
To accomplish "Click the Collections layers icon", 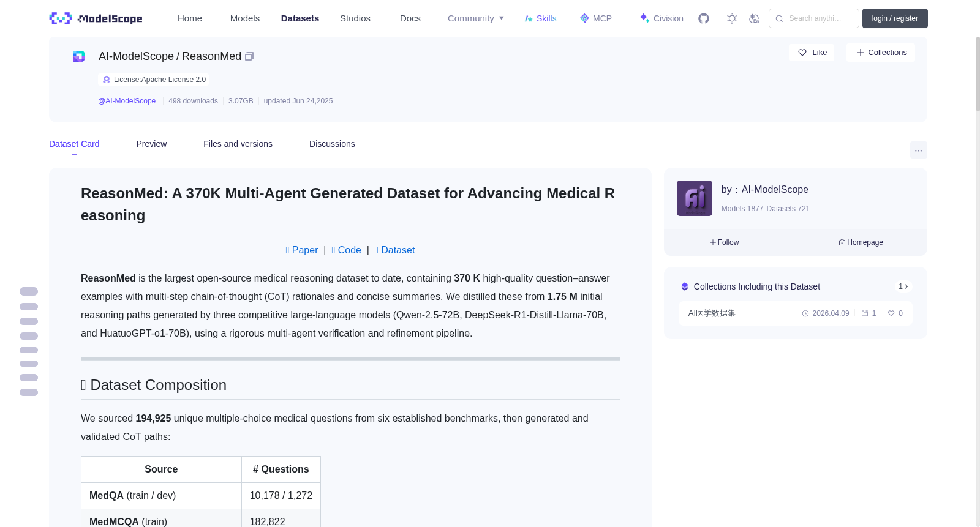I will pyautogui.click(x=685, y=286).
